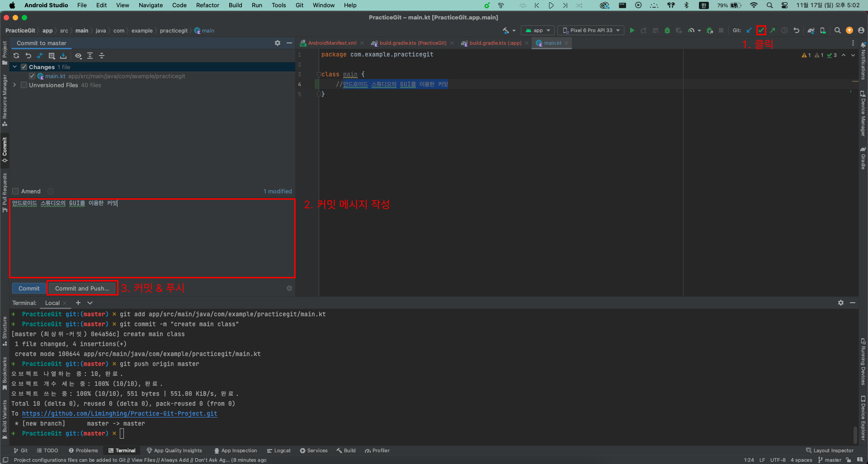This screenshot has height=464, width=868.
Task: Open the account avatar icon
Action: click(861, 30)
